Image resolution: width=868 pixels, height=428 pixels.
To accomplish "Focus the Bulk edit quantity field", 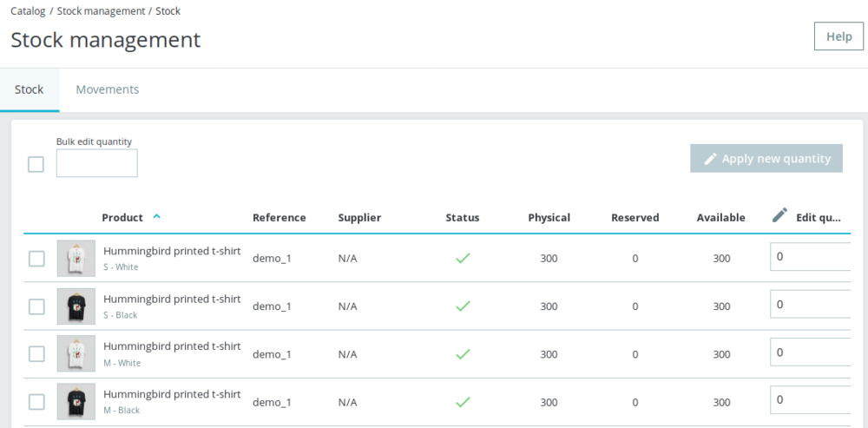I will [x=96, y=163].
